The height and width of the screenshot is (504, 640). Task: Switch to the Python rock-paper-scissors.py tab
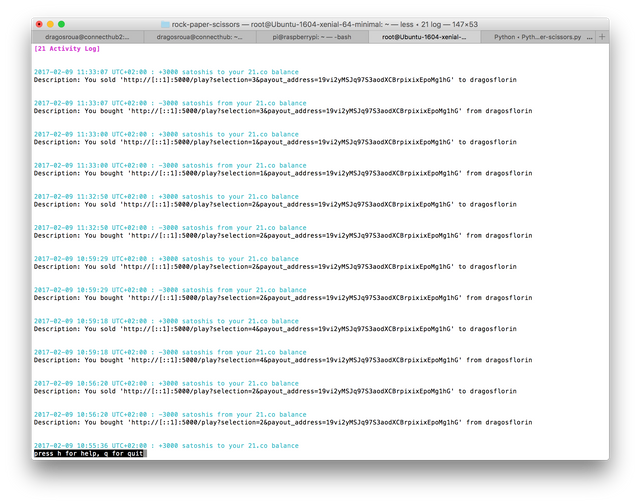click(x=537, y=37)
